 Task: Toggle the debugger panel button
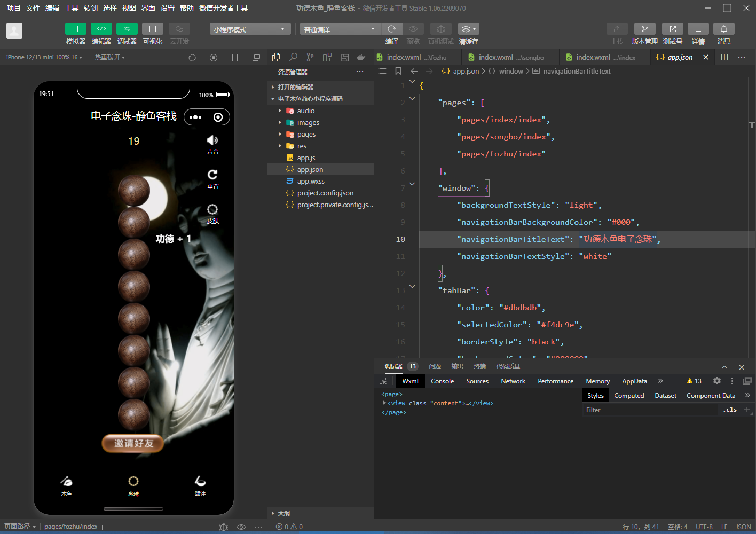127,29
